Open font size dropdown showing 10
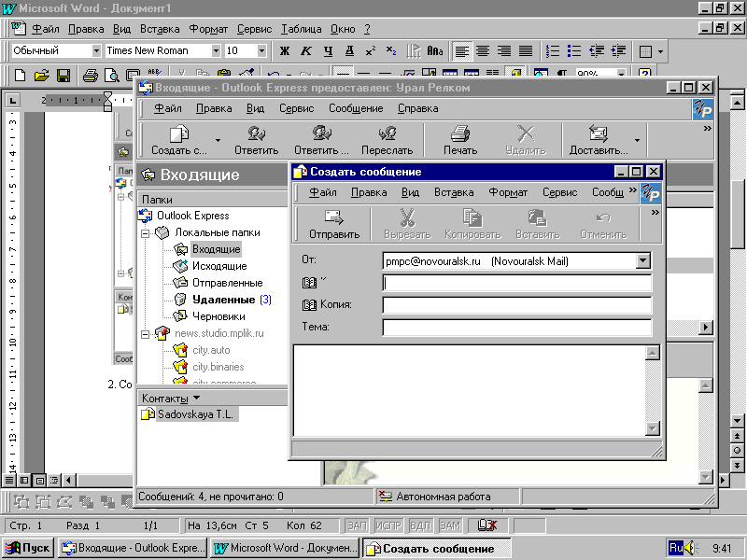The height and width of the screenshot is (560, 747). coord(261,50)
